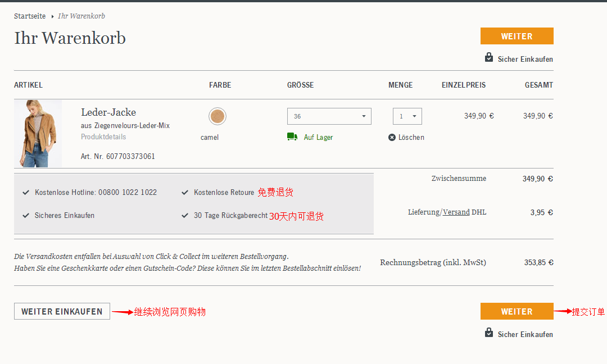The height and width of the screenshot is (364, 607).
Task: Click the Löschen remove icon
Action: tap(392, 138)
